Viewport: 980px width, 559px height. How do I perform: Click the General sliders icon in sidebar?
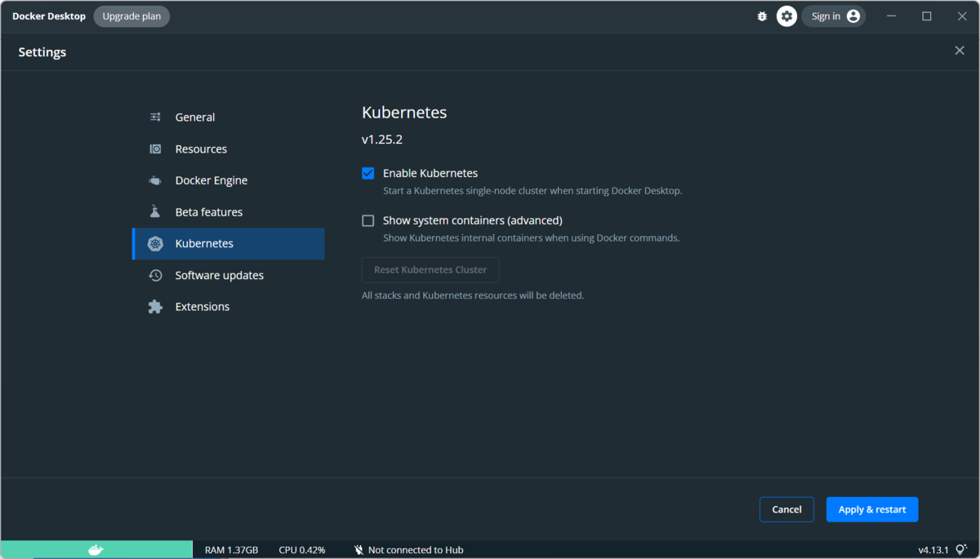pyautogui.click(x=155, y=118)
